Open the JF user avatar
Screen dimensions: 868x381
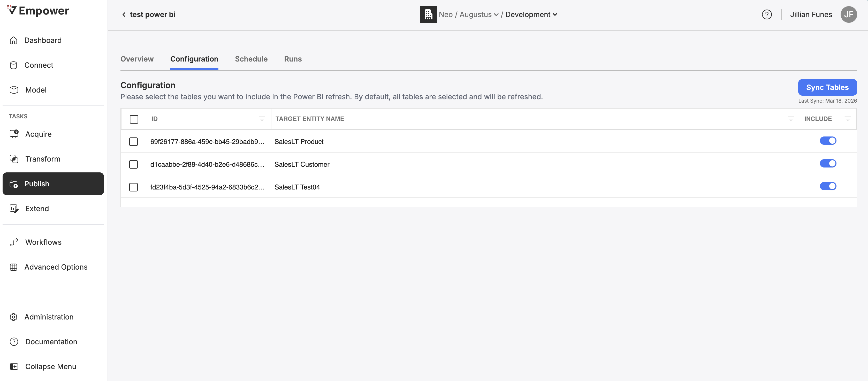point(848,14)
